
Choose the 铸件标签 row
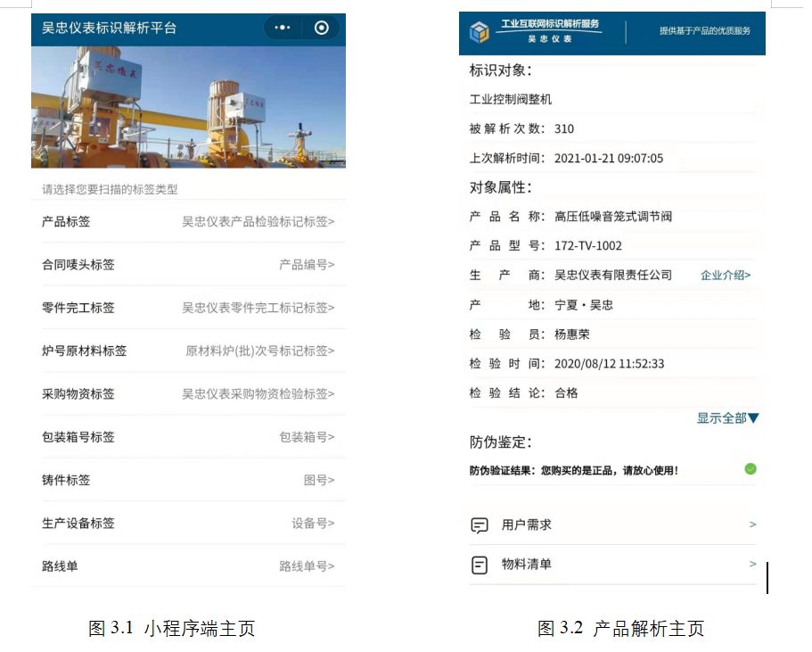[188, 480]
